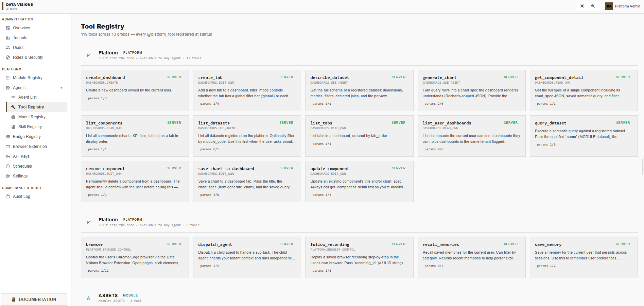
Task: Open the list_user_dashboards tool card
Action: pos(472,136)
